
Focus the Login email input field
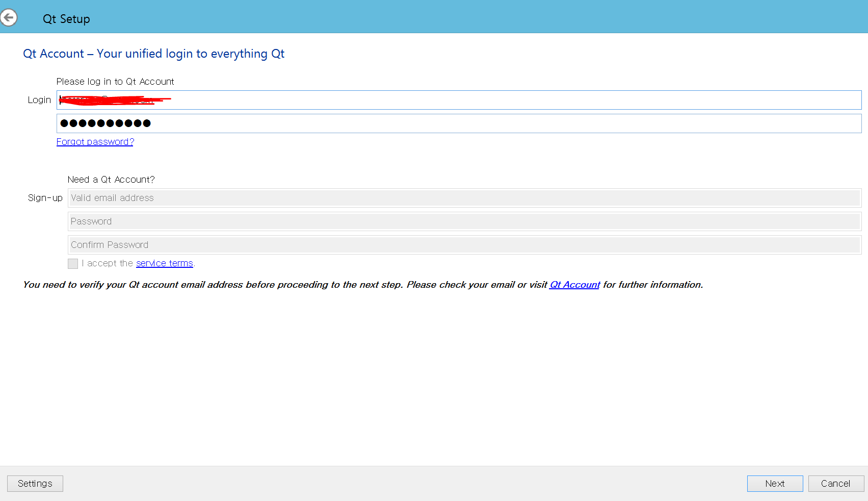pos(459,100)
